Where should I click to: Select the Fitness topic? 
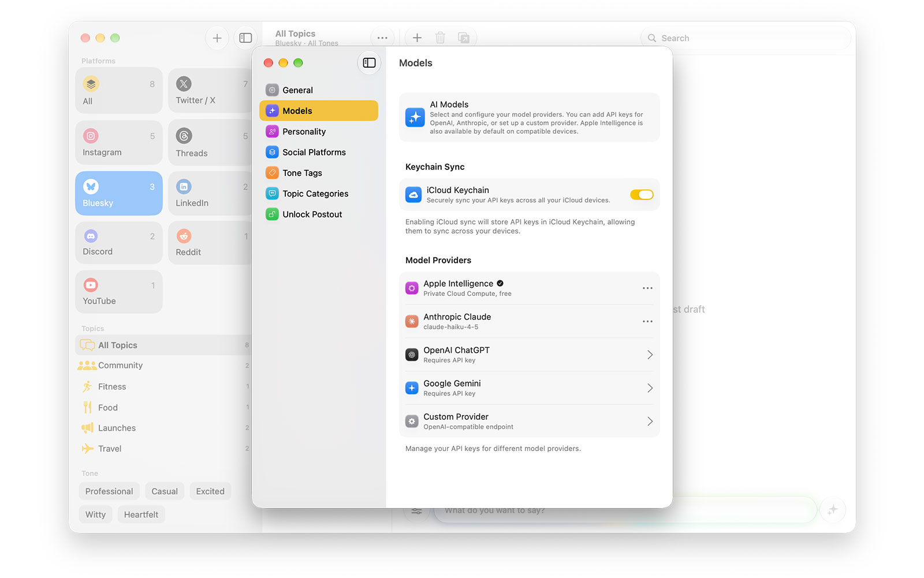point(163,387)
